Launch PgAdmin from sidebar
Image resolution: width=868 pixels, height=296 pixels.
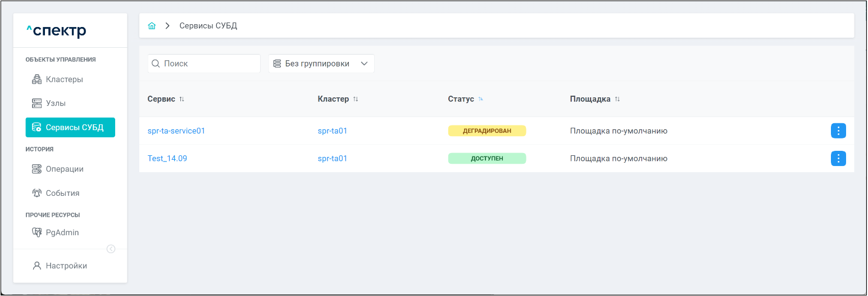click(62, 232)
